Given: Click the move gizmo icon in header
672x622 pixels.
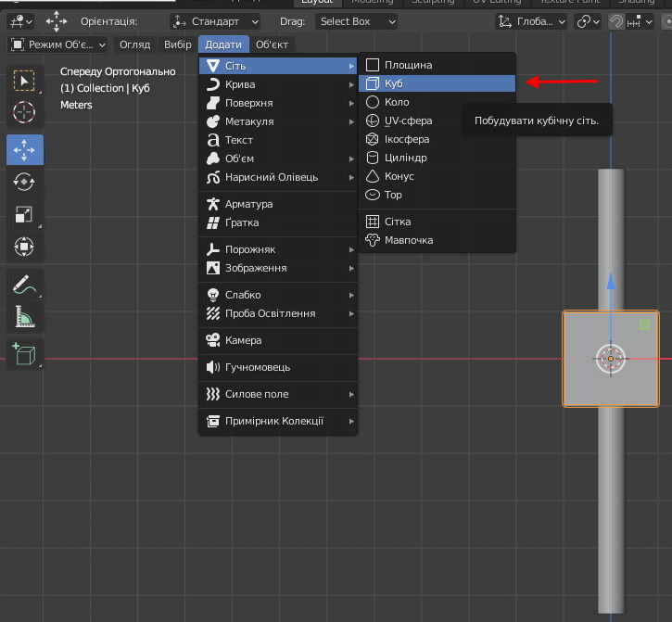Looking at the screenshot, I should tap(57, 21).
